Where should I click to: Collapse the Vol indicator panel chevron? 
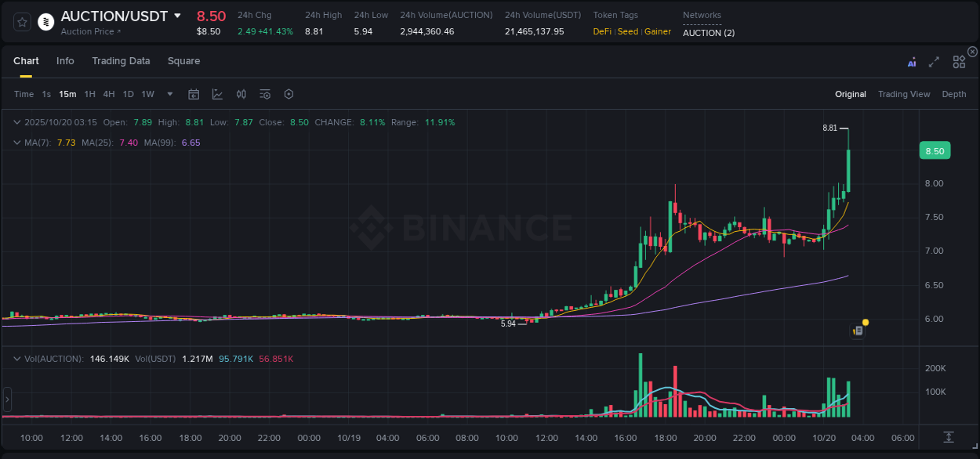(16, 358)
